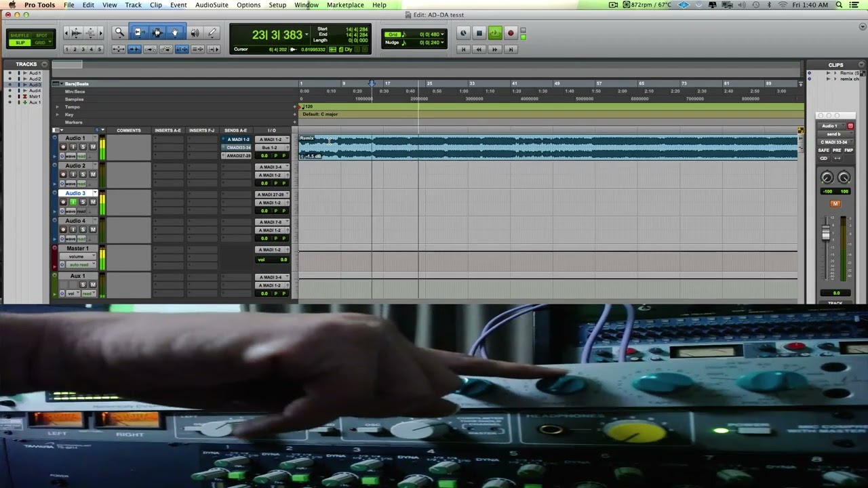Select Slip edit mode
The image size is (868, 488).
20,43
